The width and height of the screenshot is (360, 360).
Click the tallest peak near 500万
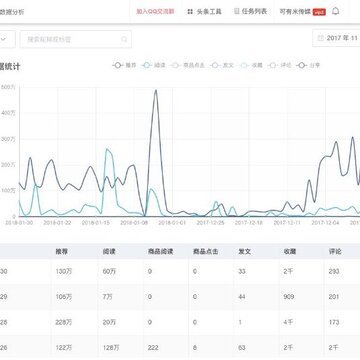coord(156,90)
